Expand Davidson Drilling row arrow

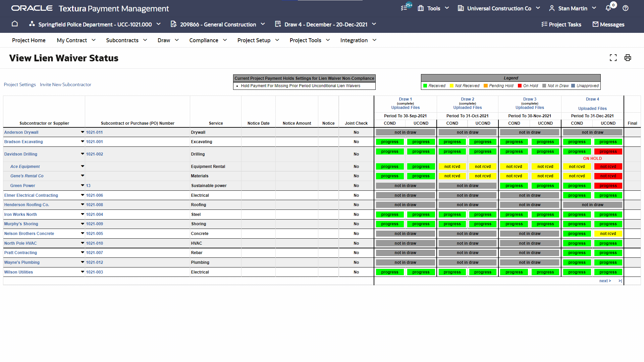(x=83, y=154)
